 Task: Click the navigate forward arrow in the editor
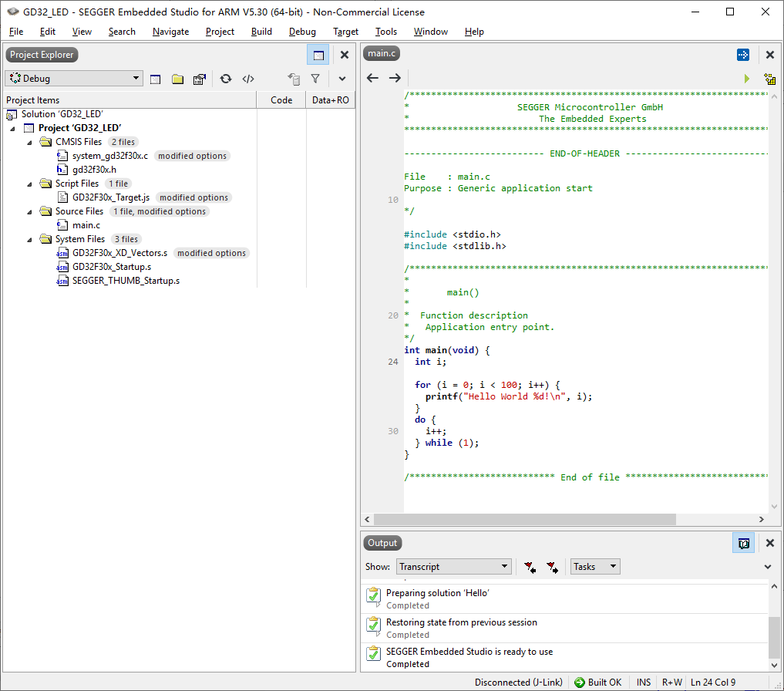coord(394,78)
